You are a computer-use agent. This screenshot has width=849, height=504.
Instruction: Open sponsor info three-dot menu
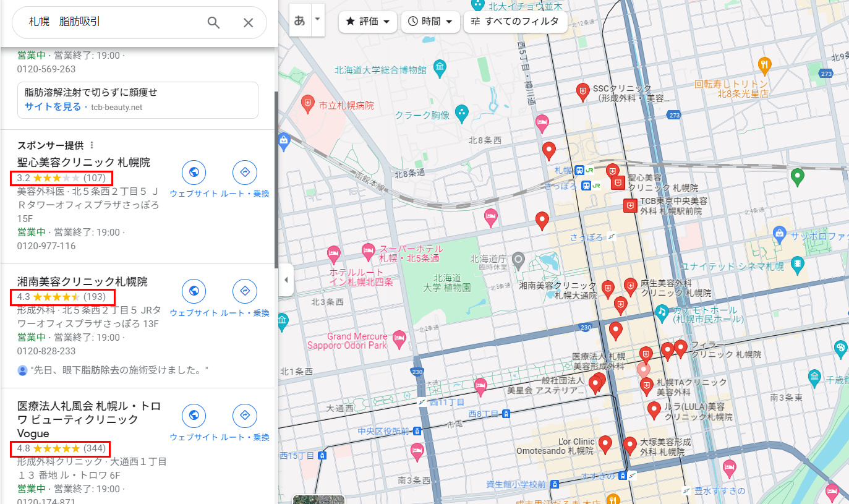pos(92,145)
